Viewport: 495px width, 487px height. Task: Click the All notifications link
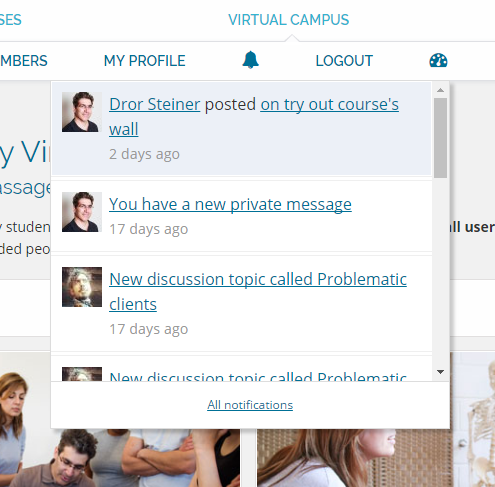click(250, 405)
